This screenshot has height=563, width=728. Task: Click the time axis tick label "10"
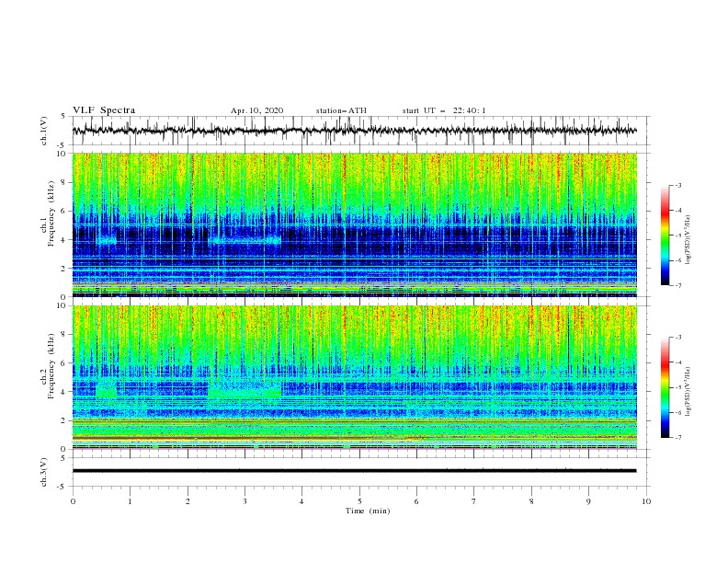click(646, 501)
